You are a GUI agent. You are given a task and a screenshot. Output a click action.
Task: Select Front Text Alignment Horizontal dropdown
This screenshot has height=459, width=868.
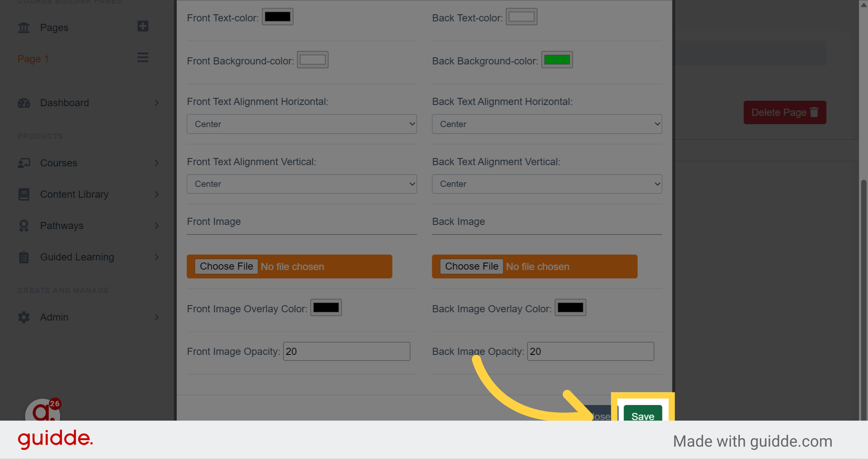point(302,123)
